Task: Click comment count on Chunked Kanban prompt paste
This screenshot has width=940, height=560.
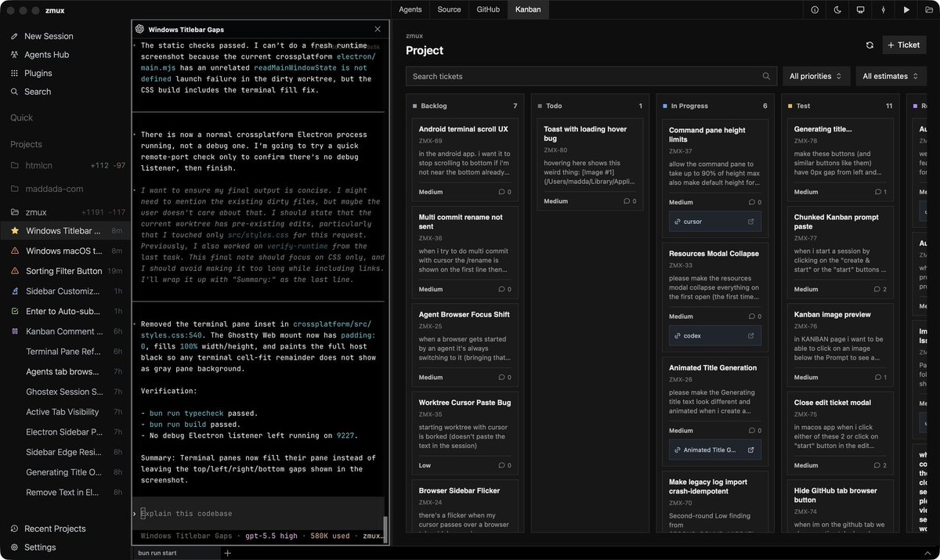Action: tap(880, 290)
